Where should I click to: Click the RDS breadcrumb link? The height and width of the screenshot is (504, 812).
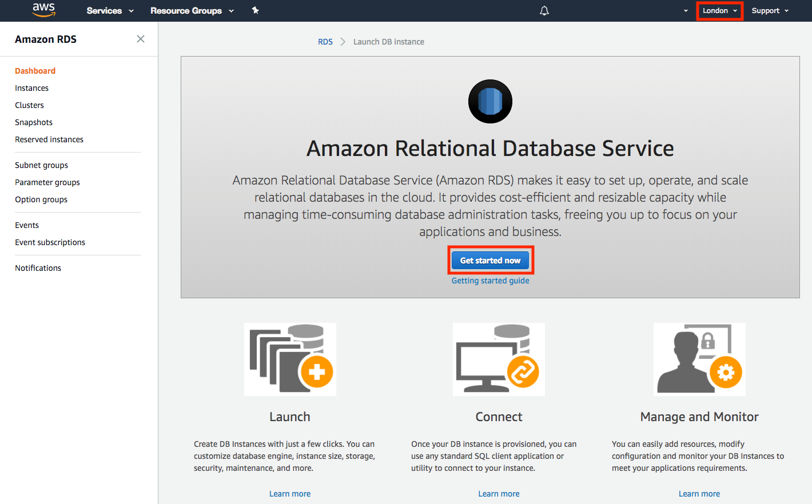point(325,42)
